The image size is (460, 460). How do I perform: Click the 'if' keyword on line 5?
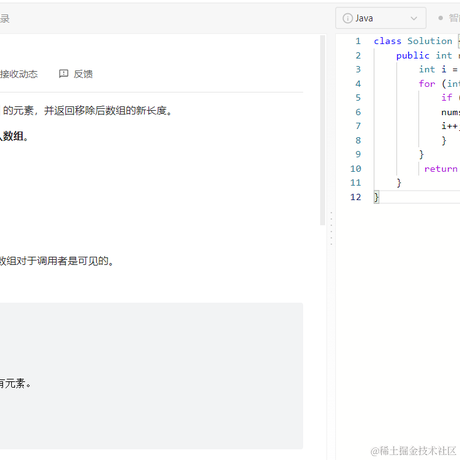(x=447, y=98)
